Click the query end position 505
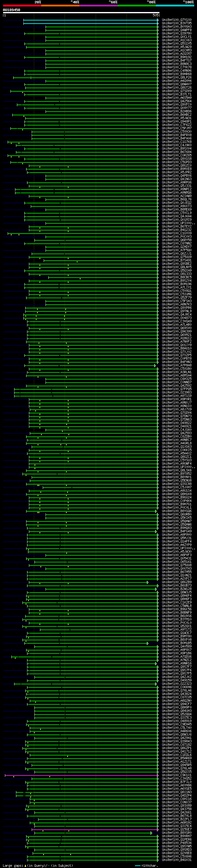The width and height of the screenshot is (197, 868). click(x=155, y=15)
